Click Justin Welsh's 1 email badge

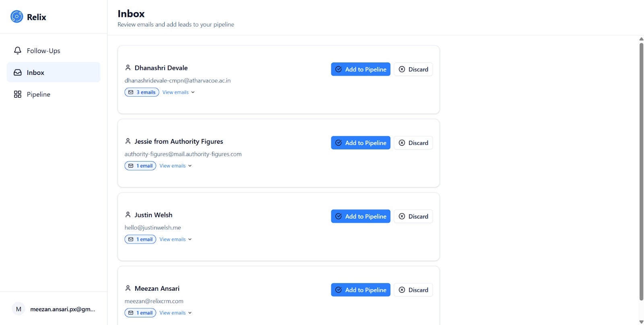pyautogui.click(x=140, y=239)
